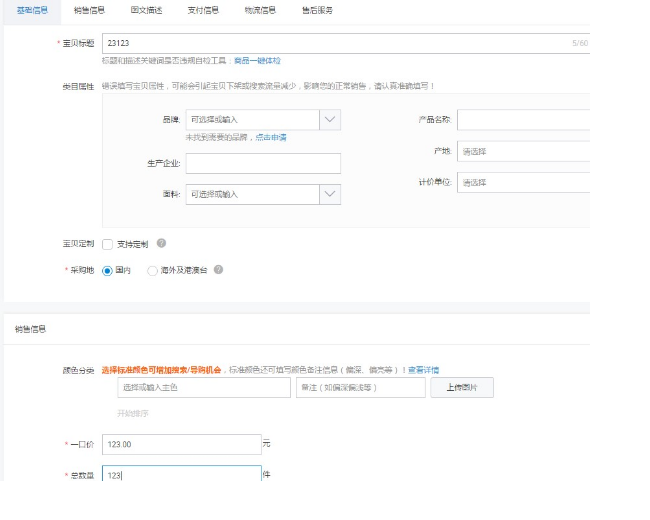Focus the 总数量 quantity field
Screen dimensions: 650x520
coord(182,474)
